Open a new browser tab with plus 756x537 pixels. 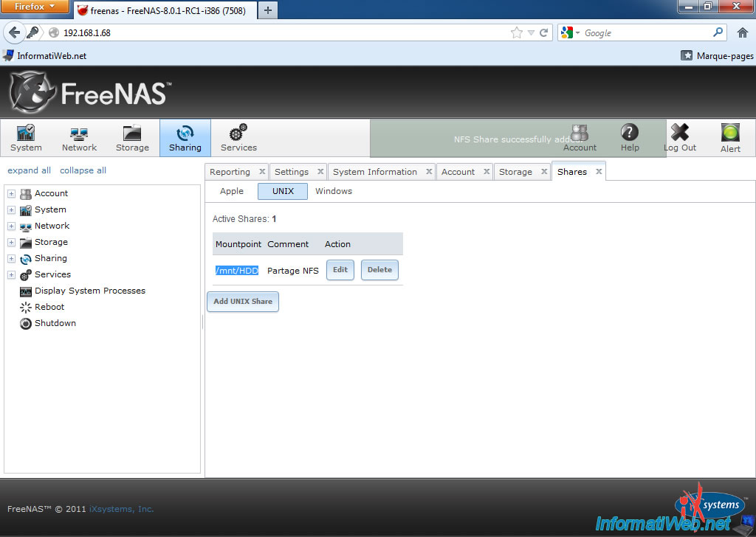(268, 10)
